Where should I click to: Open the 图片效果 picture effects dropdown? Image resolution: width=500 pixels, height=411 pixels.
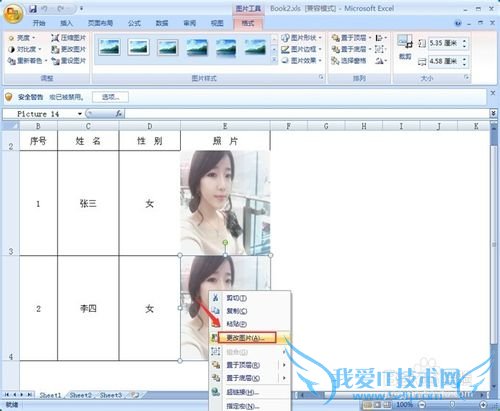[x=301, y=61]
